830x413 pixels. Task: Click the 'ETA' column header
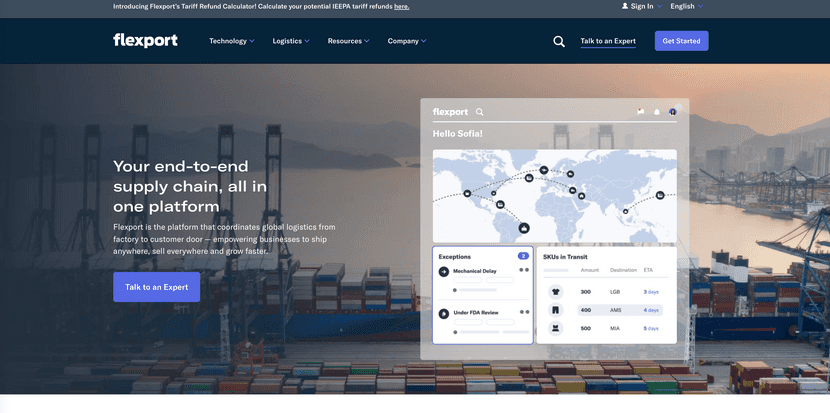click(648, 270)
